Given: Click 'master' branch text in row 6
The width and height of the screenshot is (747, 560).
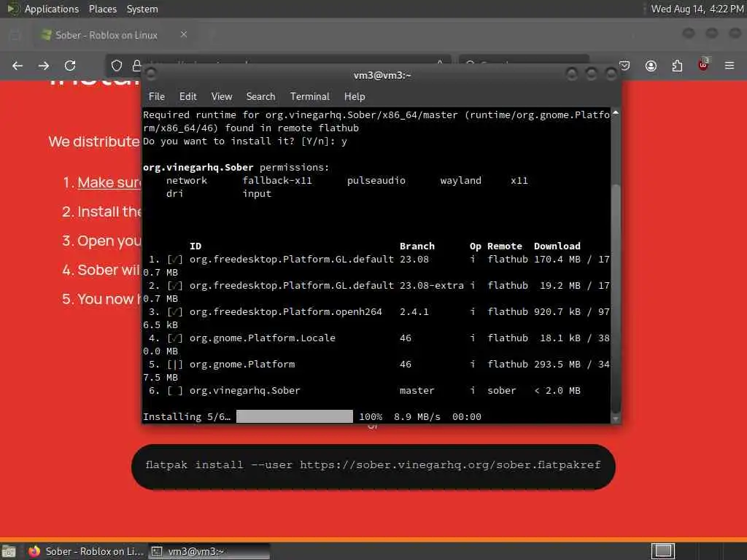Looking at the screenshot, I should (x=417, y=391).
